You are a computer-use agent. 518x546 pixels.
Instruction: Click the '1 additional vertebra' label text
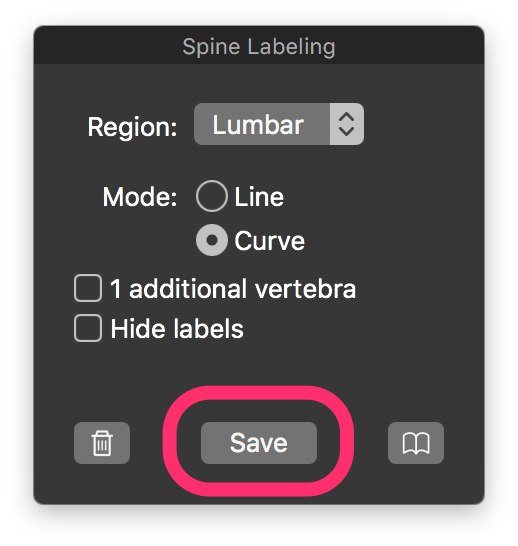click(233, 289)
